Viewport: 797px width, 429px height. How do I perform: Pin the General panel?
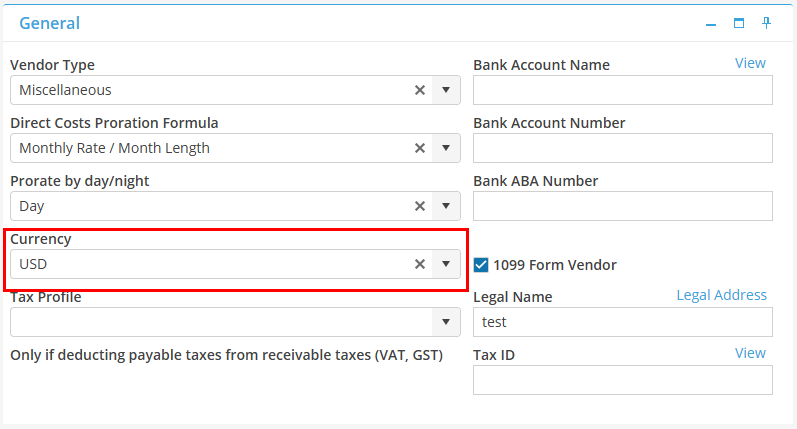(767, 23)
